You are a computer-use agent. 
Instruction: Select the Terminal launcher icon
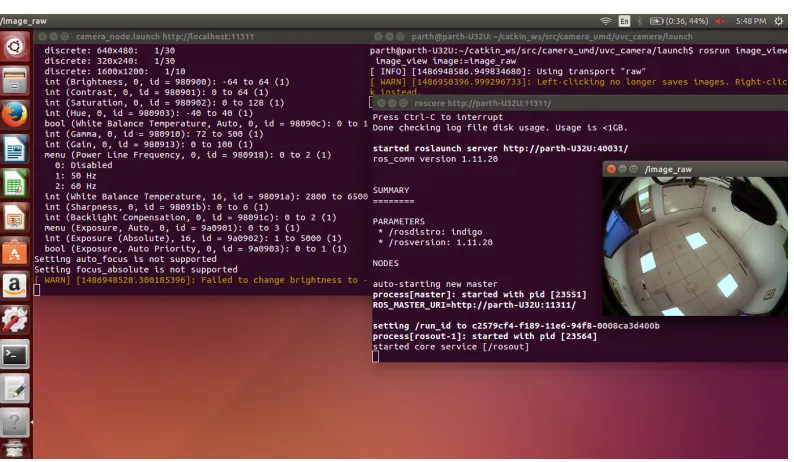[x=15, y=355]
